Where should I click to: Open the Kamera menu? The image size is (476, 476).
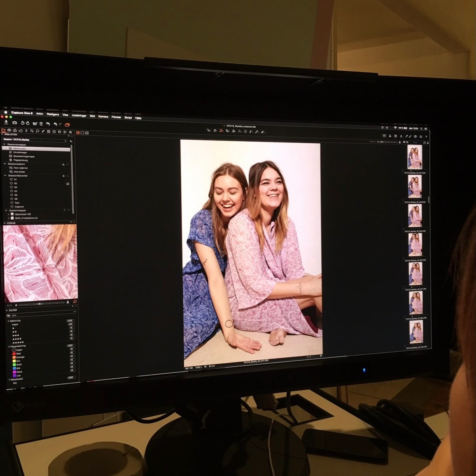point(103,116)
